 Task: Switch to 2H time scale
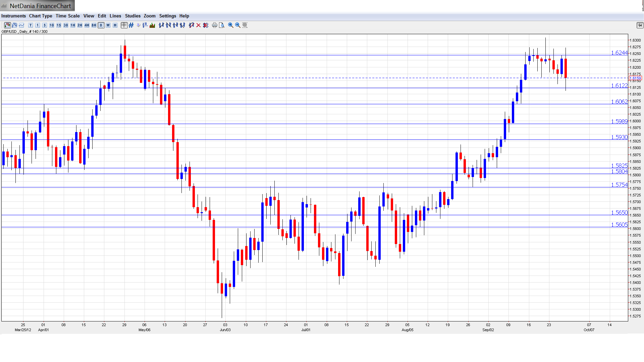click(x=80, y=25)
